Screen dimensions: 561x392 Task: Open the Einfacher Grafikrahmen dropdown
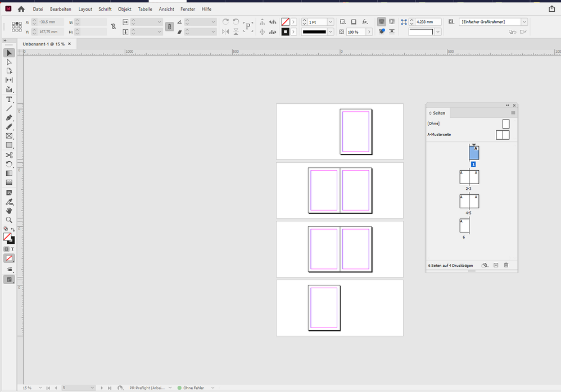(x=524, y=22)
